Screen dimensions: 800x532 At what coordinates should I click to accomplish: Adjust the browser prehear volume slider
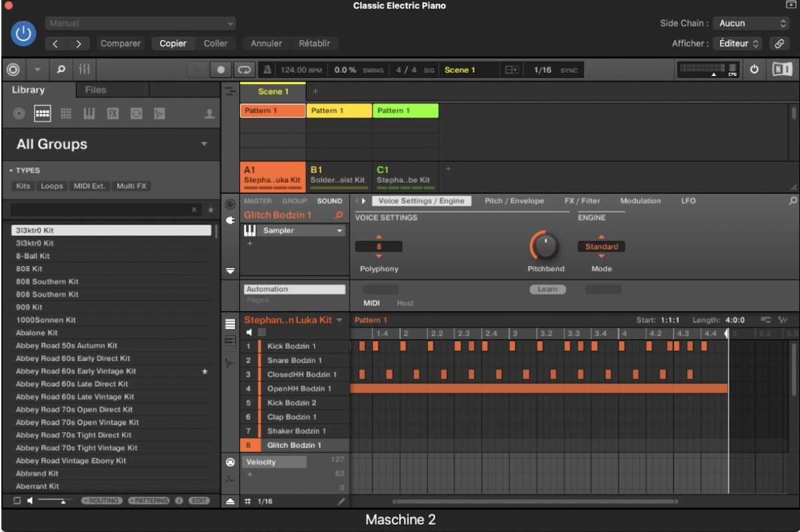(55, 501)
